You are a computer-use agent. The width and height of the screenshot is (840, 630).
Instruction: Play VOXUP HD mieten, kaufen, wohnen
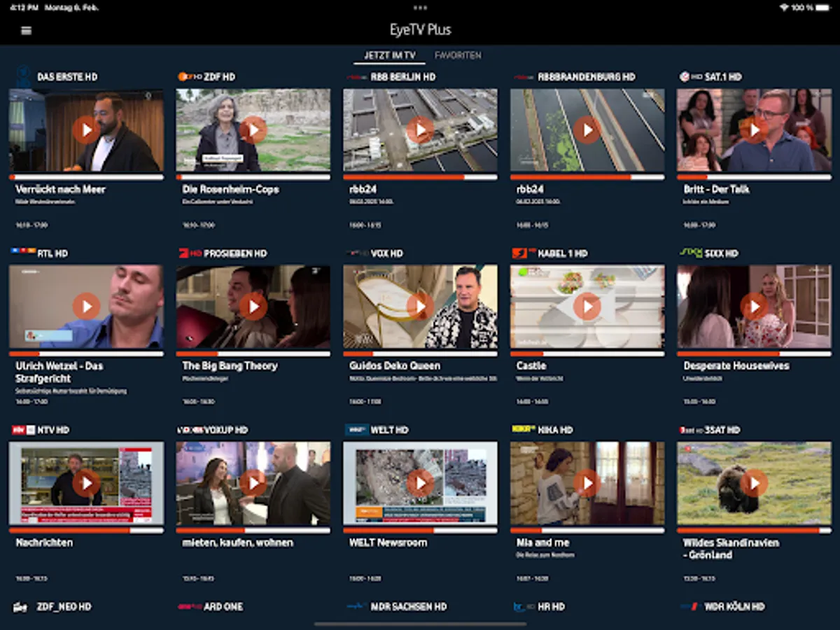(253, 483)
